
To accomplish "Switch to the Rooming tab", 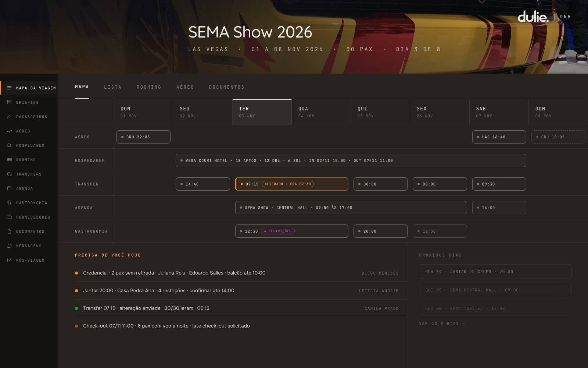I will [149, 87].
